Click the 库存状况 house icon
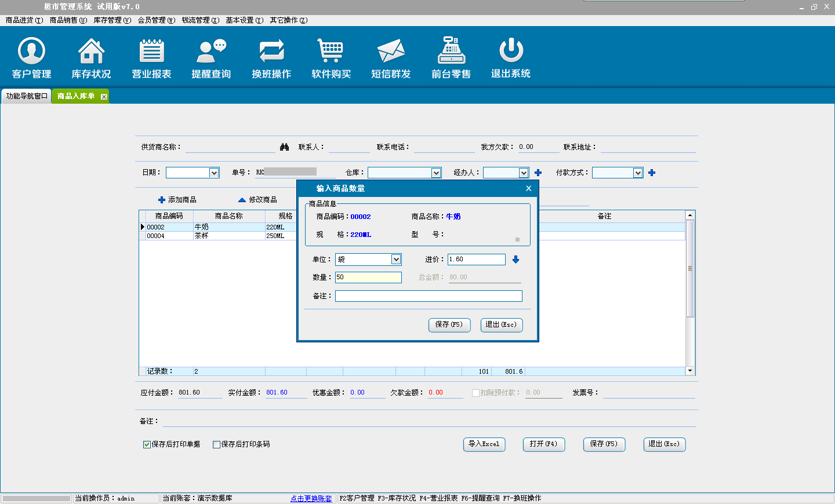This screenshot has width=835, height=504. coord(91,52)
